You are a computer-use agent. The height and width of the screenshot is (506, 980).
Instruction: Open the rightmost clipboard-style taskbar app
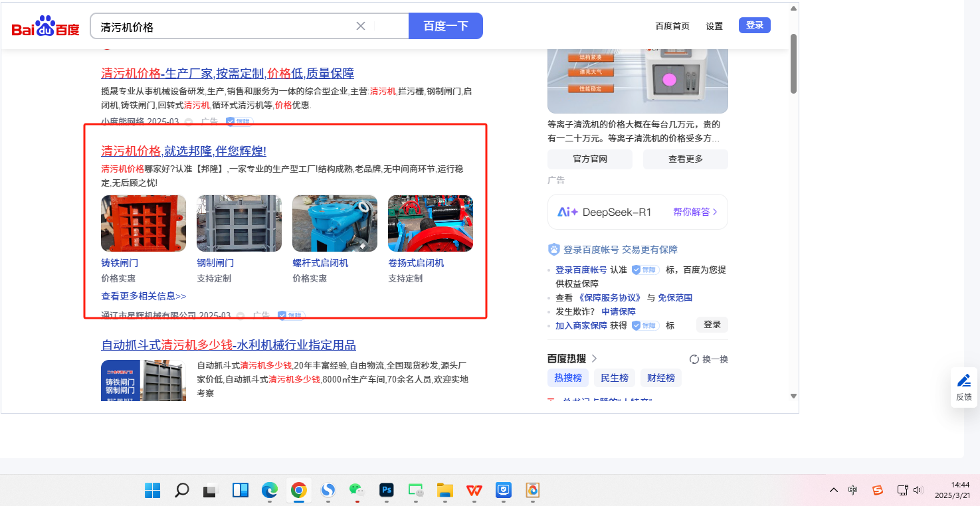[x=532, y=490]
